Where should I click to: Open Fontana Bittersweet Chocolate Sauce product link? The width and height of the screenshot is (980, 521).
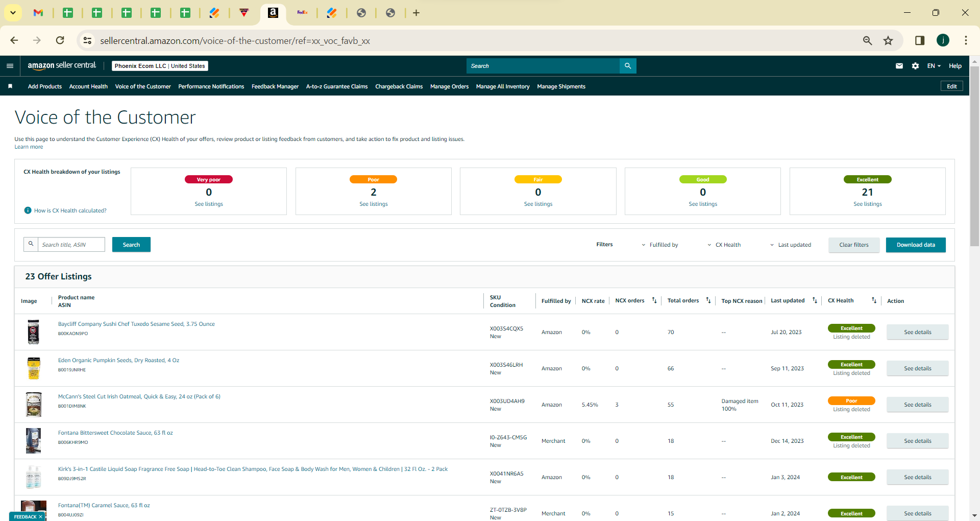point(115,433)
